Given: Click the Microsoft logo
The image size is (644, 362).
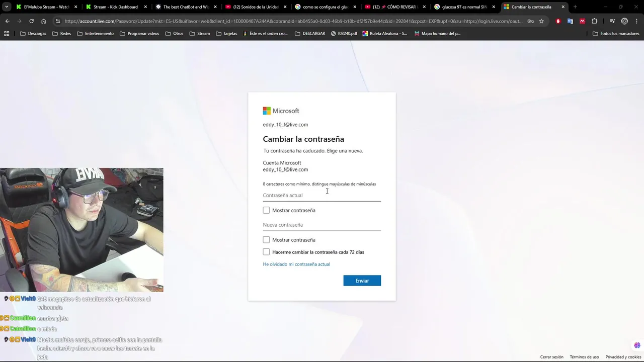Looking at the screenshot, I should [281, 111].
